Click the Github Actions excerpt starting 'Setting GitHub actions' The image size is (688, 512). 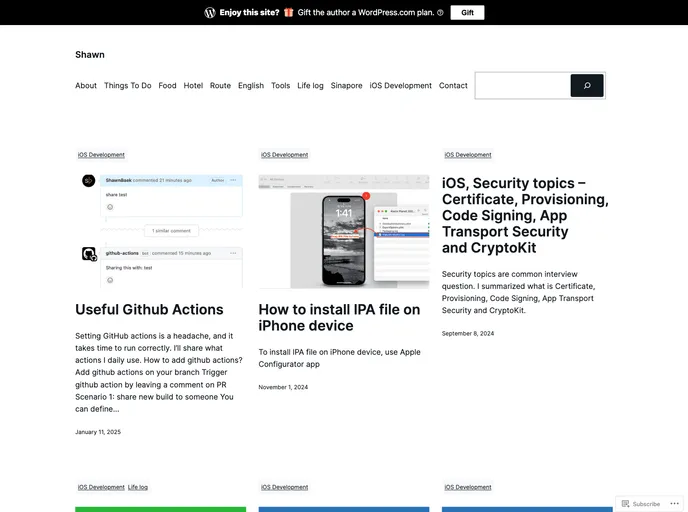(159, 372)
